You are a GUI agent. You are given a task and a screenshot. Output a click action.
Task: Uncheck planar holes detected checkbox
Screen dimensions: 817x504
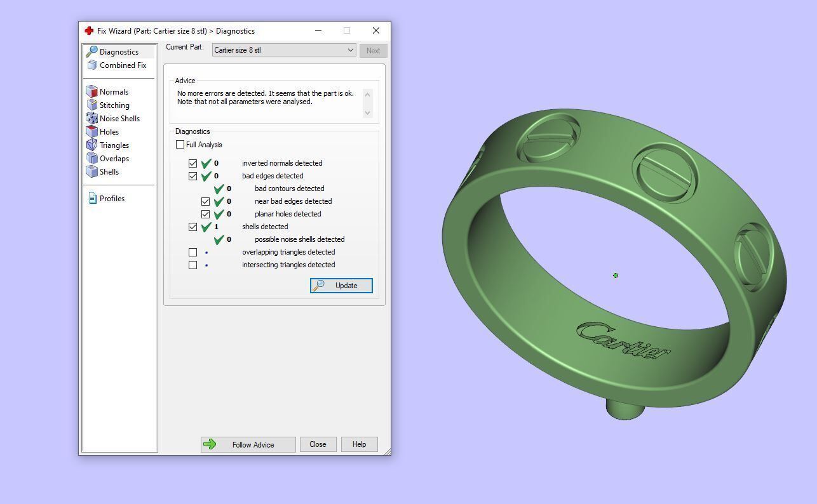tap(206, 214)
